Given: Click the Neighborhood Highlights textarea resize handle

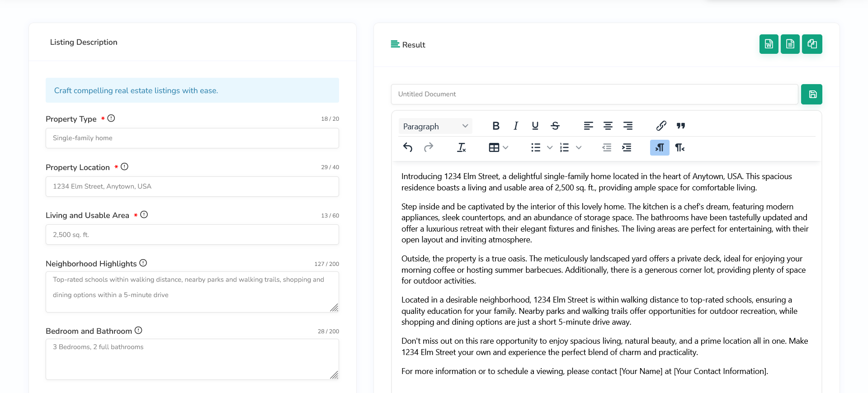Looking at the screenshot, I should tap(334, 308).
